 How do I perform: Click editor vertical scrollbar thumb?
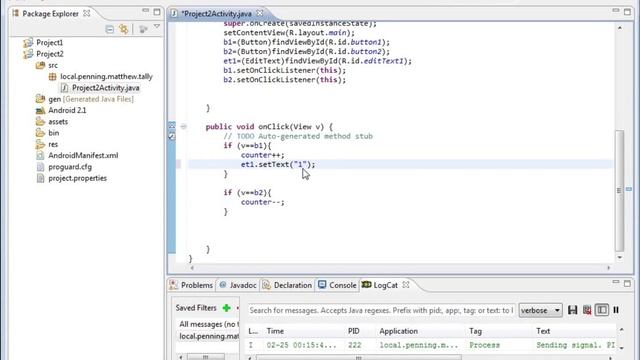click(619, 191)
